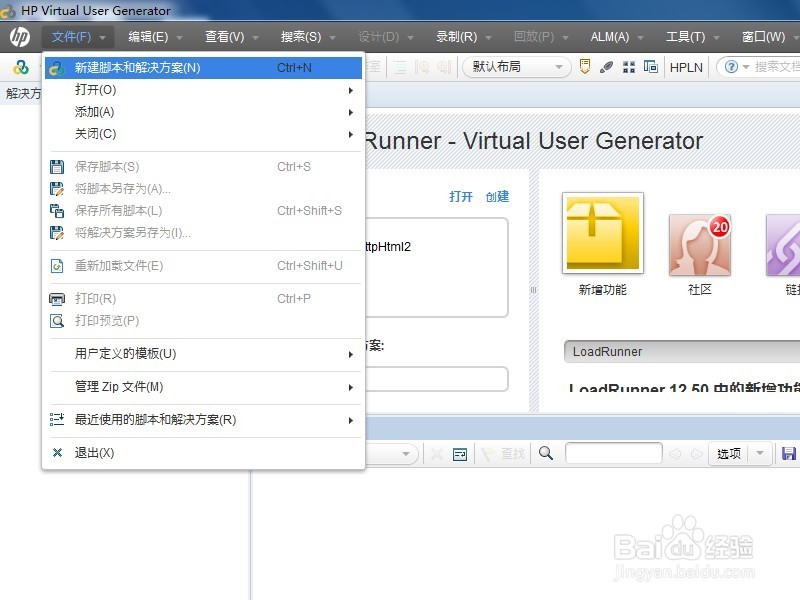This screenshot has width=800, height=600.
Task: Choose 退出(X) to exit
Action: [203, 453]
